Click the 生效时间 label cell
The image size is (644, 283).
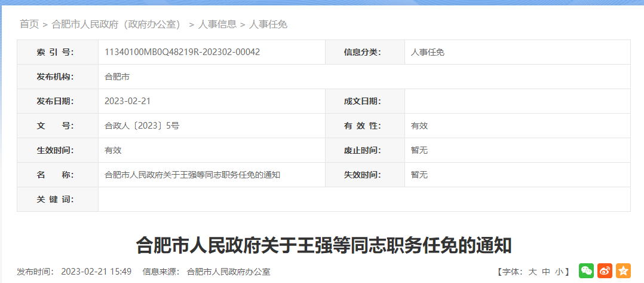(57, 151)
